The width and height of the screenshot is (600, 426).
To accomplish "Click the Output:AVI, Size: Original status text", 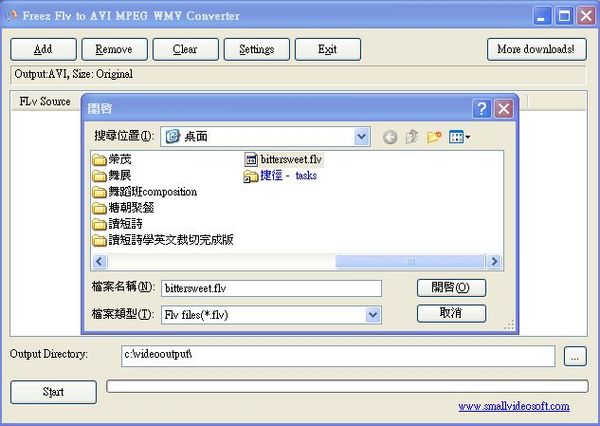I will click(x=74, y=74).
